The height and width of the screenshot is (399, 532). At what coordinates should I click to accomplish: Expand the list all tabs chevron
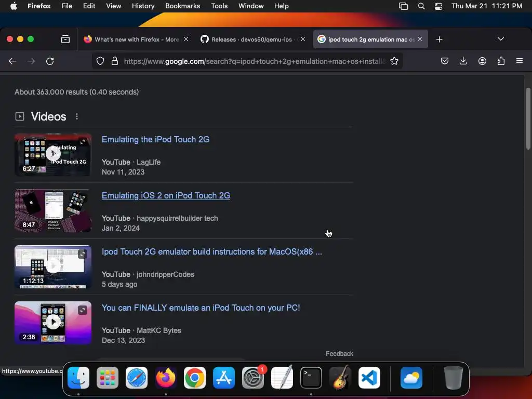point(500,39)
